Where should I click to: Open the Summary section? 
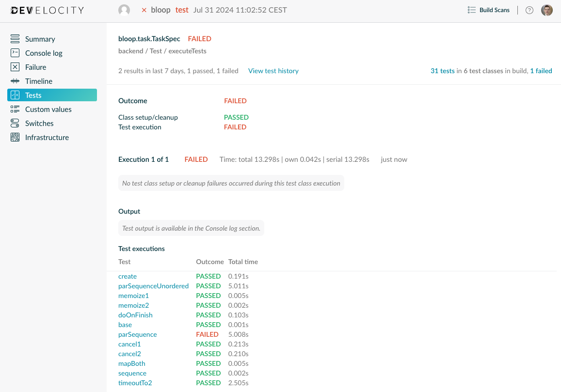40,39
